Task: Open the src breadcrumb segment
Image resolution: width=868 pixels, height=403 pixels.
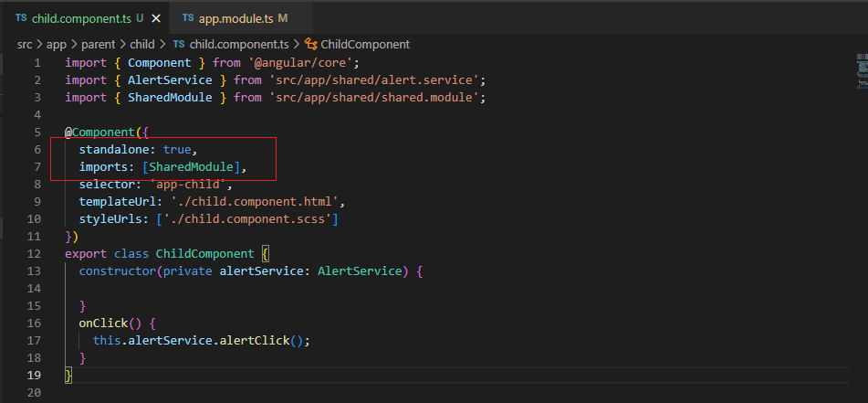Action: pos(25,45)
